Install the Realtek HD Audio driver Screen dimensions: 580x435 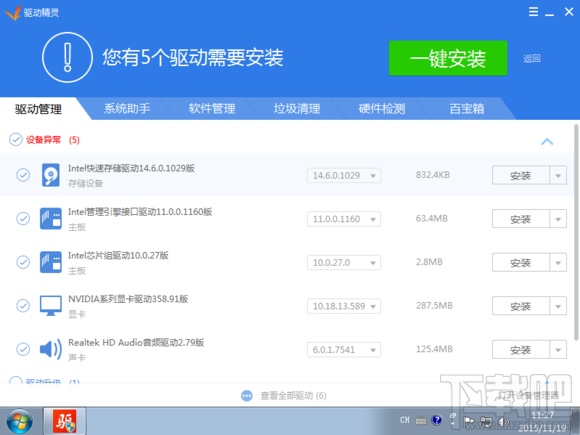[520, 350]
